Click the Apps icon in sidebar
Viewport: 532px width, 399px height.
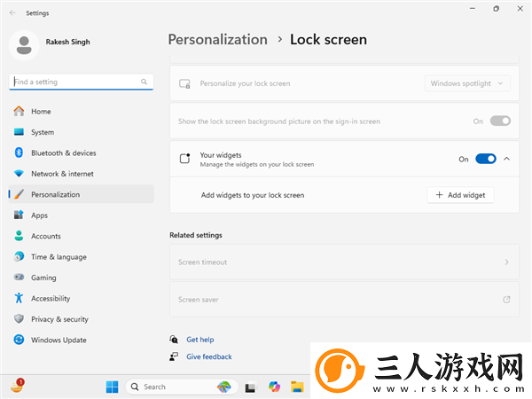[19, 215]
